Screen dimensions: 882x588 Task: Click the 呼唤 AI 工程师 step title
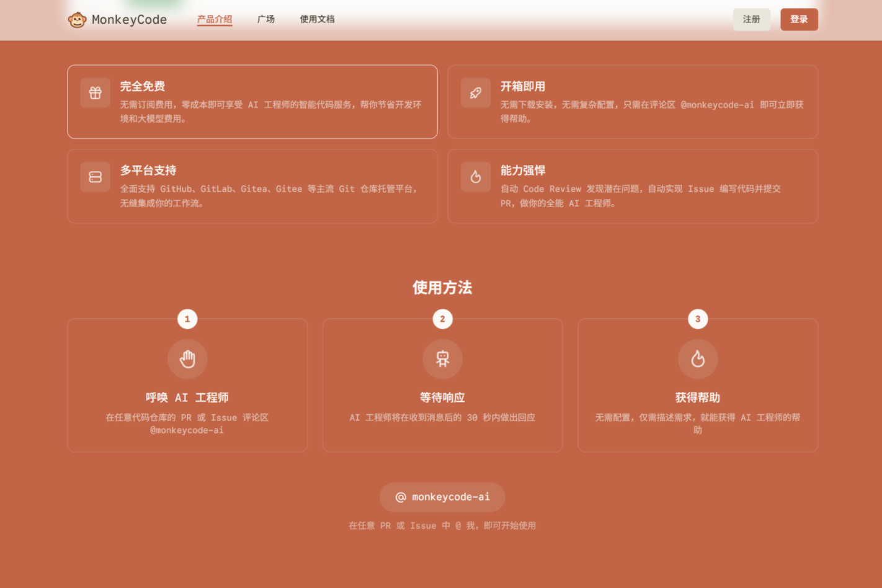187,398
